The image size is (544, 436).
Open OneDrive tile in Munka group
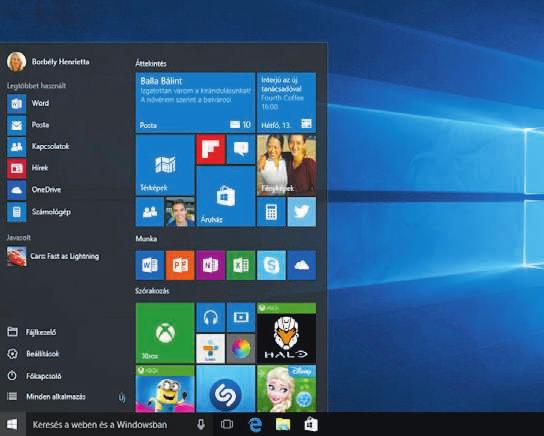pos(302,265)
